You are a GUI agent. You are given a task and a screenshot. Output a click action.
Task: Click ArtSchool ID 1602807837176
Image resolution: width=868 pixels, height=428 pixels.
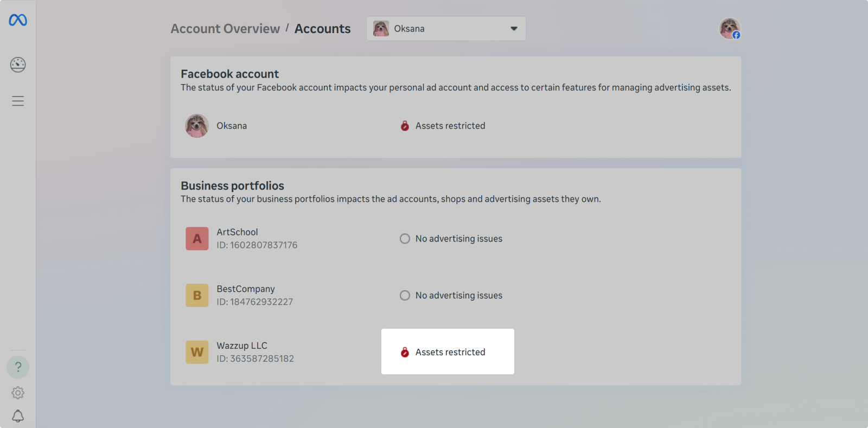tap(257, 245)
